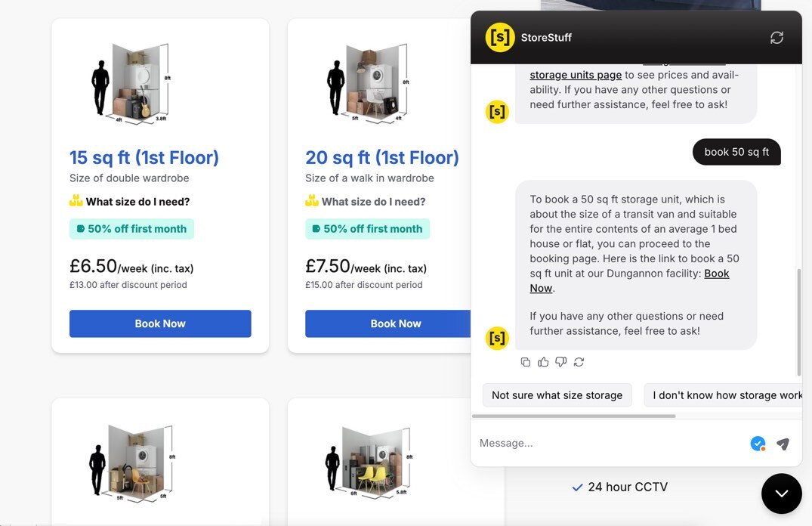Regenerate the chatbot response
The image size is (812, 526).
coord(579,362)
